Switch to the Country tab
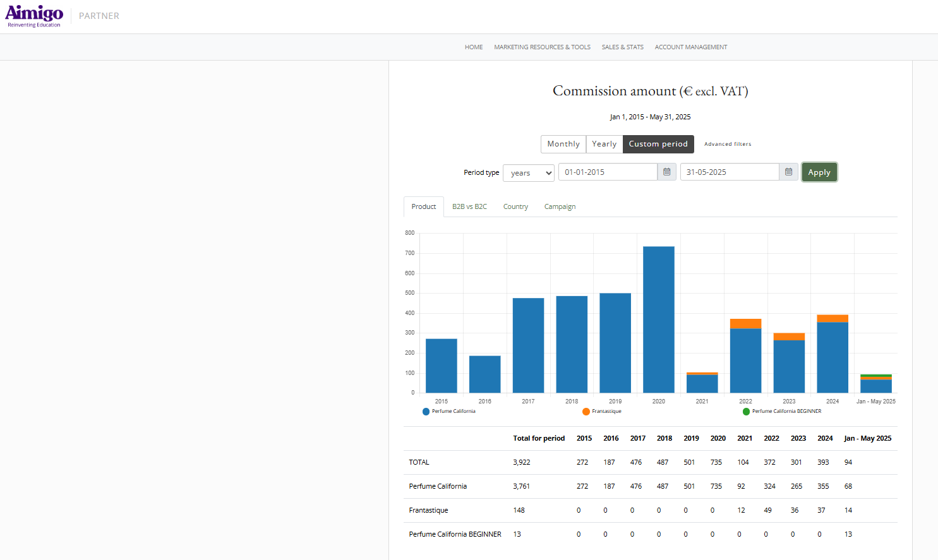The height and width of the screenshot is (560, 938). point(515,206)
